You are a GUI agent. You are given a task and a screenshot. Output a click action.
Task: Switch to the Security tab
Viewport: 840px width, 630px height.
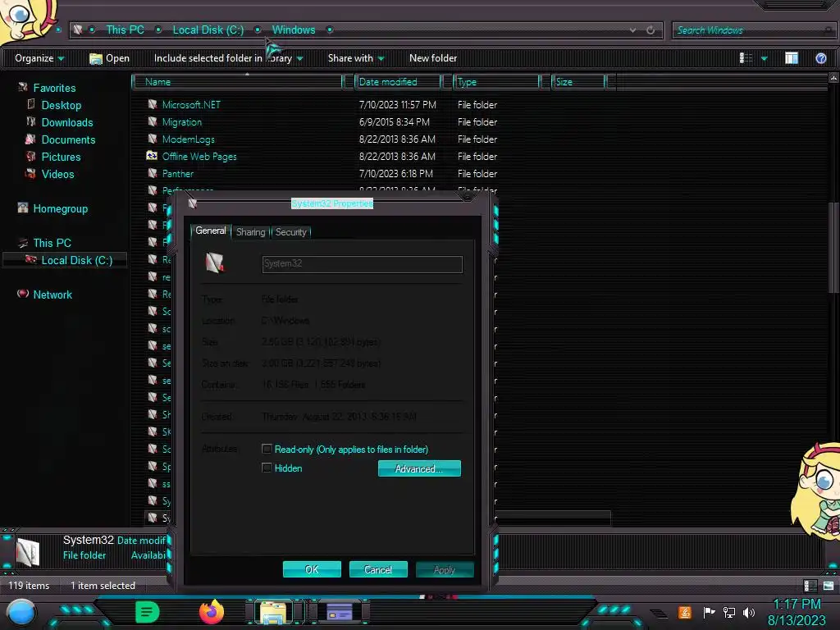click(x=291, y=232)
